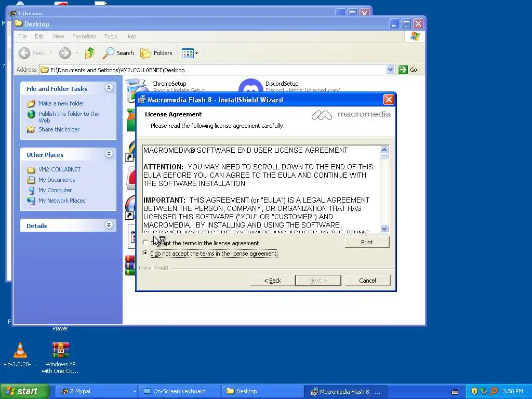Click the license agreement scrollbar thumb

pos(384,156)
